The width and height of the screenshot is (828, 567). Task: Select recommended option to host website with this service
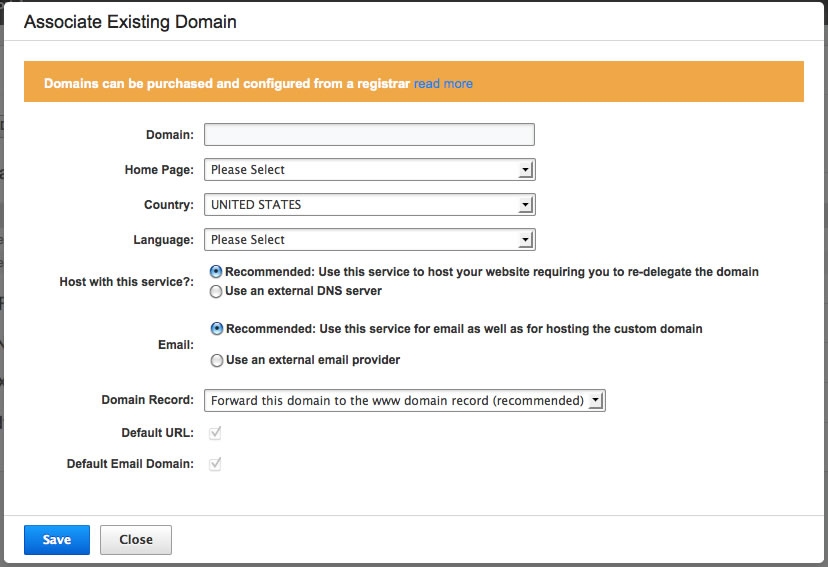tap(216, 272)
